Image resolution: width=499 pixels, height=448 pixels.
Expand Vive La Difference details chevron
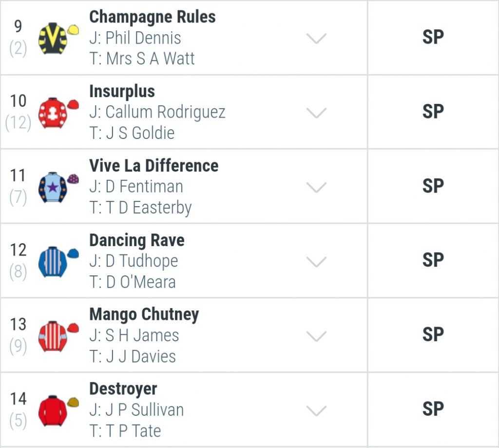point(316,187)
